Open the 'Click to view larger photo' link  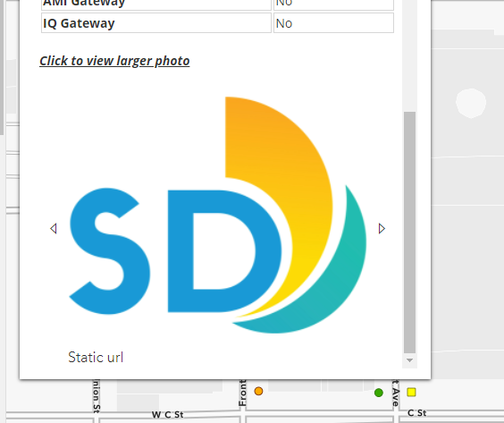point(114,61)
